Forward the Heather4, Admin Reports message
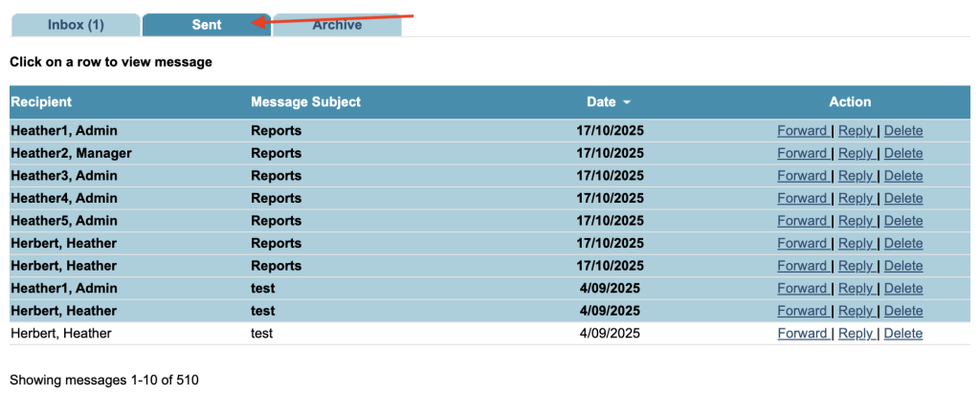 click(x=802, y=198)
